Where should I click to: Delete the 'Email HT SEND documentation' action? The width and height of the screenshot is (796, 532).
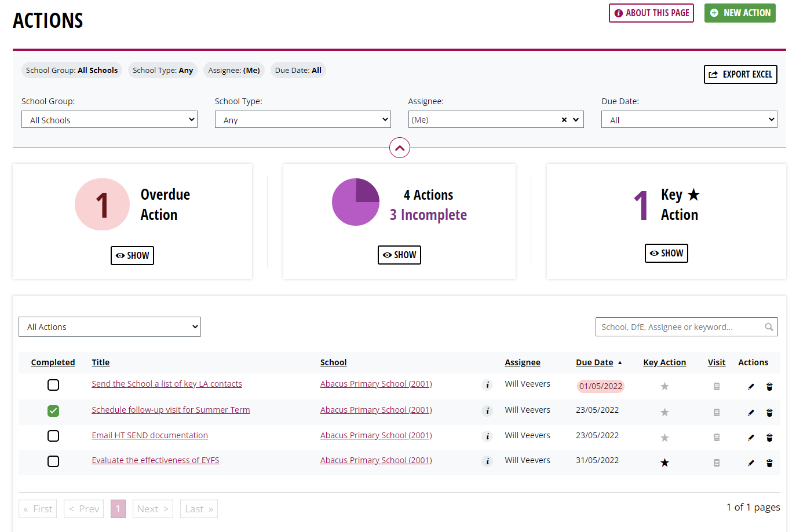tap(769, 438)
